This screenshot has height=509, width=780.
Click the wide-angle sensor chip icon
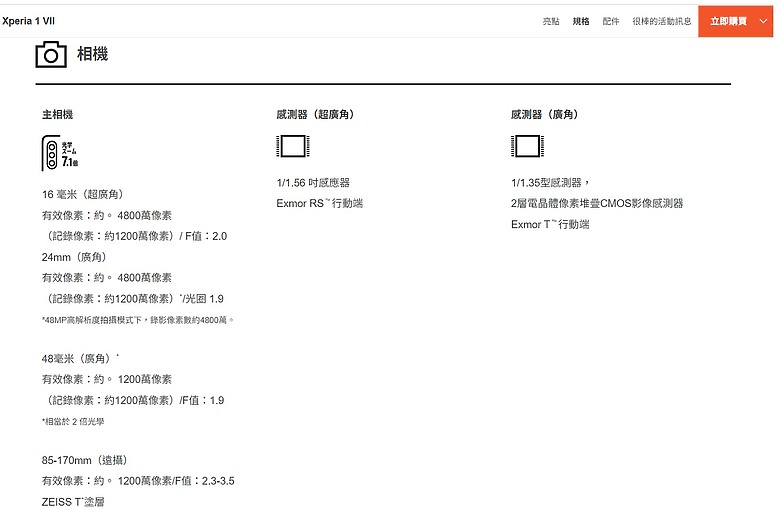(x=527, y=146)
